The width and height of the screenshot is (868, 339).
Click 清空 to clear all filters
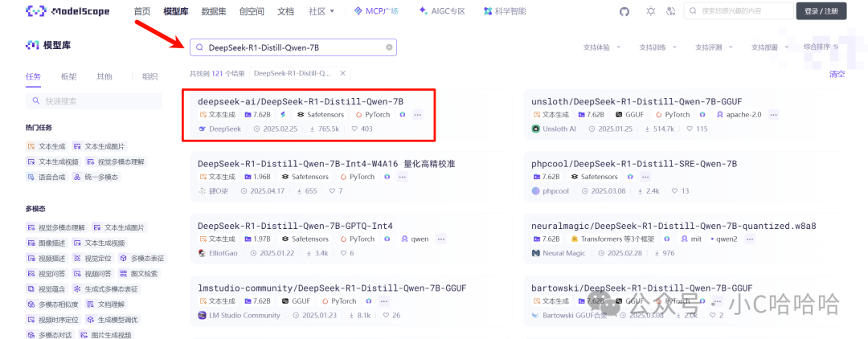tap(837, 74)
